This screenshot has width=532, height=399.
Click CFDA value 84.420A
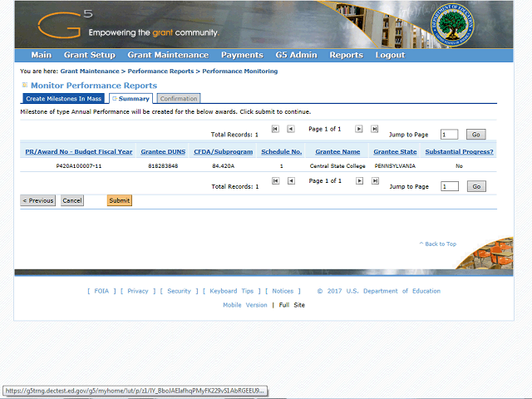pyautogui.click(x=224, y=166)
